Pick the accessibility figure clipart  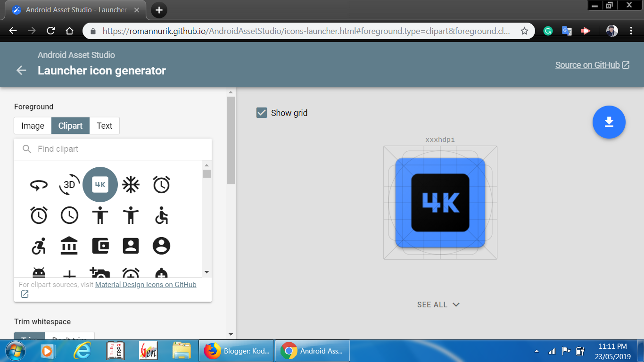click(100, 215)
